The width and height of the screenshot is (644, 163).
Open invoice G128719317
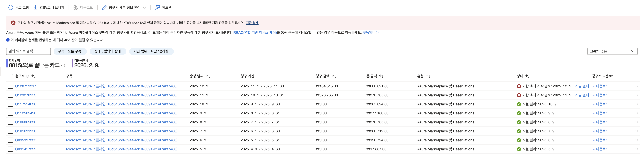coord(25,86)
